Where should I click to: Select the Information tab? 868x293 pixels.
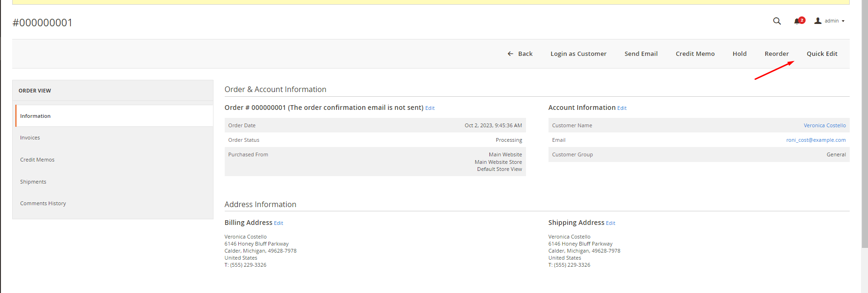point(35,116)
